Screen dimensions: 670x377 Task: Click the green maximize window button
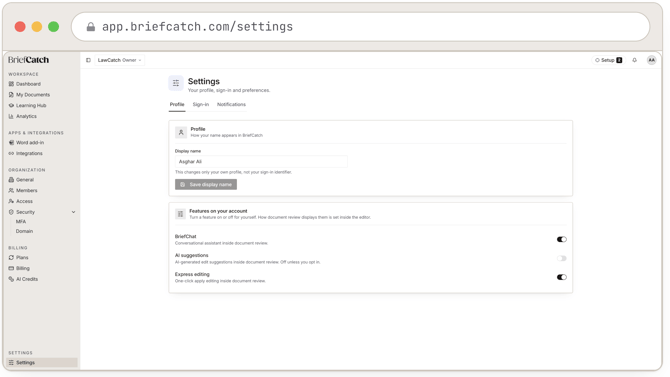tap(53, 27)
